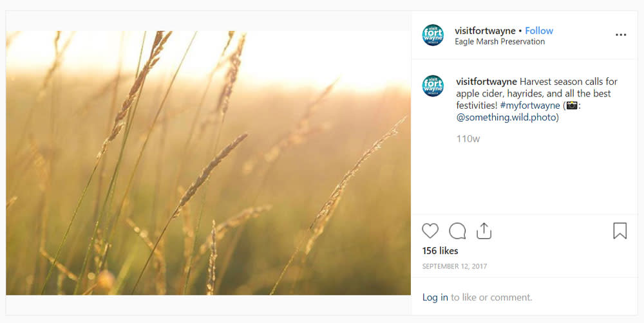Click the visitfortwayne avatar in the header
Screen dimensions: 644x323
tap(433, 35)
